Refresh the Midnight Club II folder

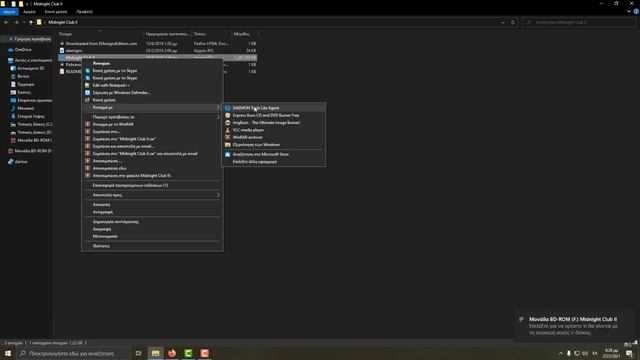click(x=513, y=22)
